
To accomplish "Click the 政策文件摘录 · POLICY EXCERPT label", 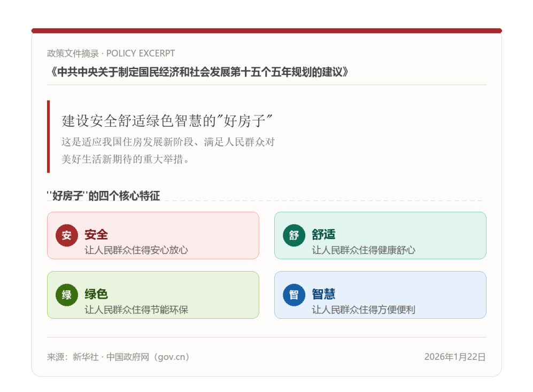I will click(111, 53).
